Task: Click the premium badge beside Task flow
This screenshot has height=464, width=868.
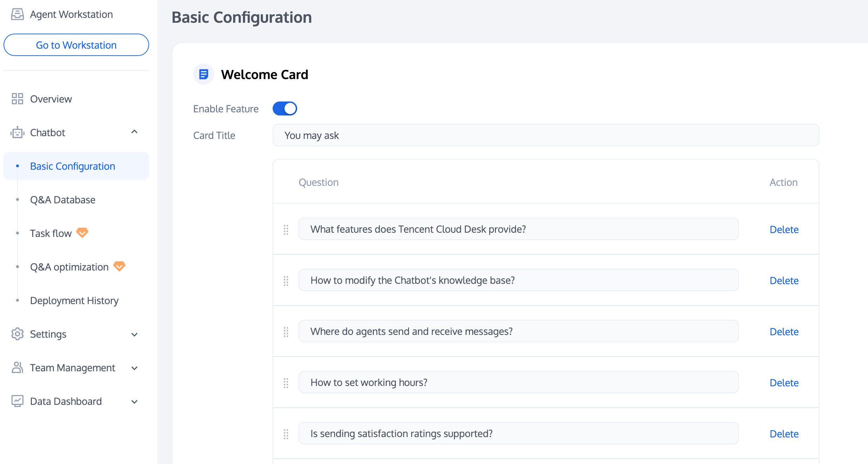Action: (x=82, y=233)
